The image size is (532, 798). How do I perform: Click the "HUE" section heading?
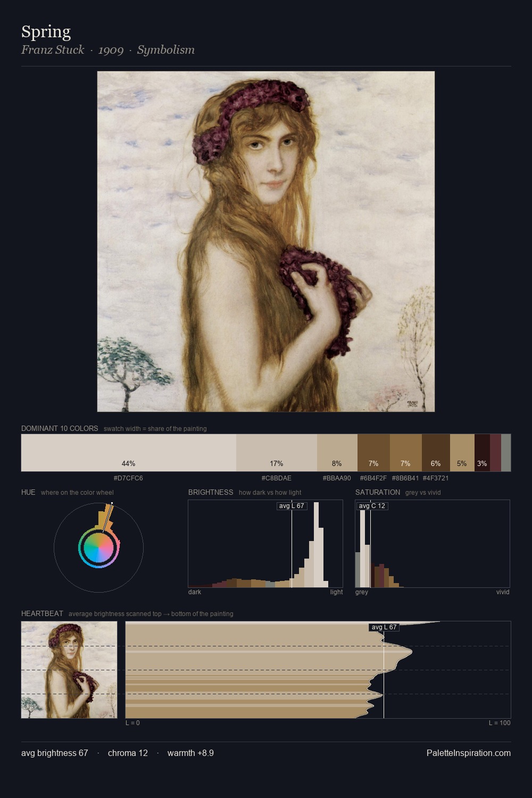(x=28, y=492)
